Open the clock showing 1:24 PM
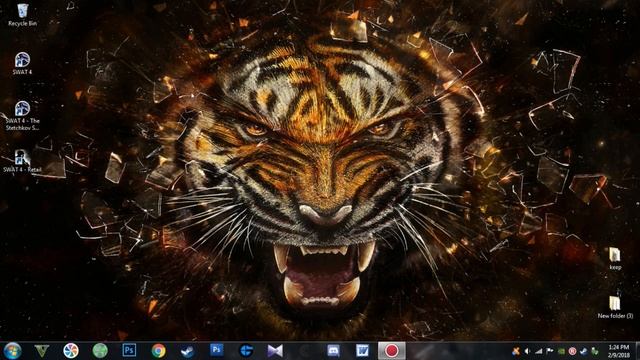This screenshot has height=360, width=640. click(618, 351)
